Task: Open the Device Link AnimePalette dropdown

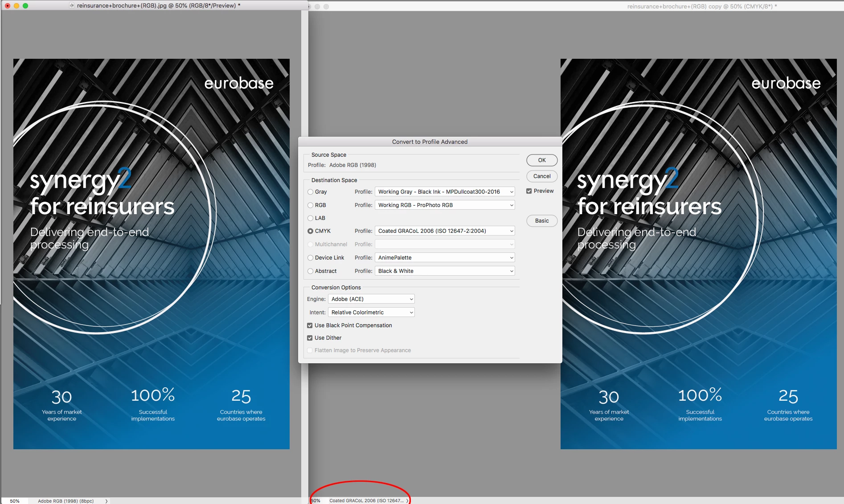Action: coord(445,258)
